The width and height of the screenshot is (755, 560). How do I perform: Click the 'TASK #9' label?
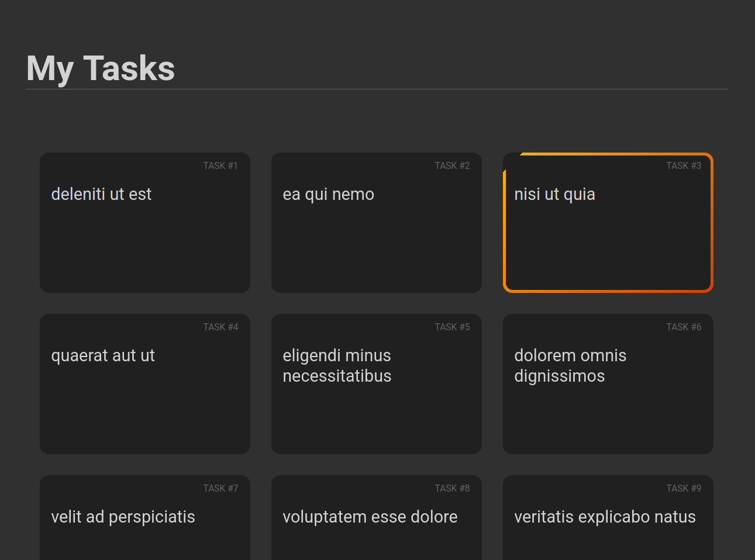(684, 489)
